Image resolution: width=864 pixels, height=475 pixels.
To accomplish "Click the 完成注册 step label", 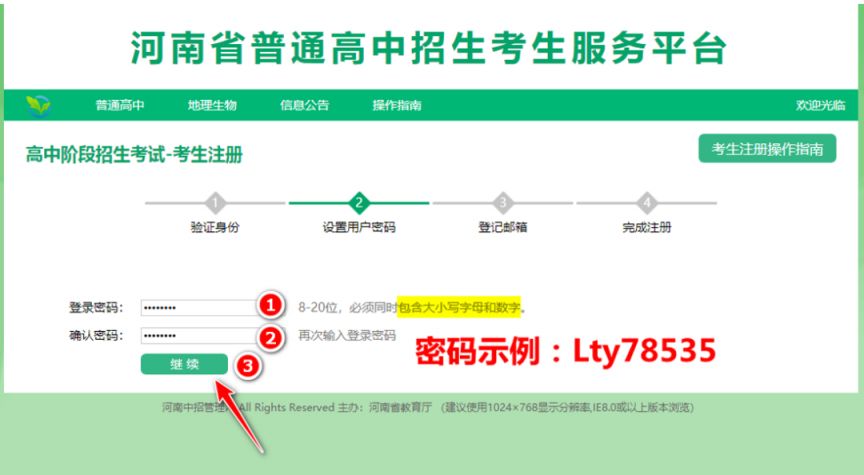I will click(x=647, y=227).
